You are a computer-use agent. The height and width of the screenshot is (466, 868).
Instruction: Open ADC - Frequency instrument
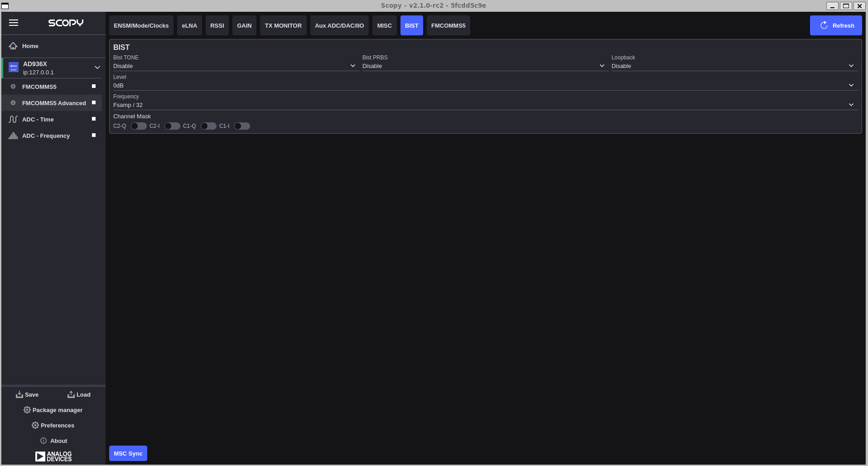(52, 136)
